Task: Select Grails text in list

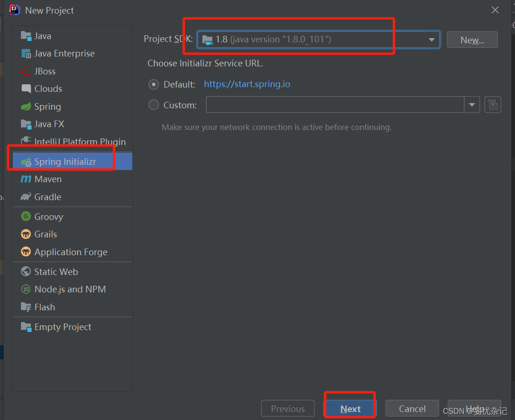Action: click(x=46, y=234)
